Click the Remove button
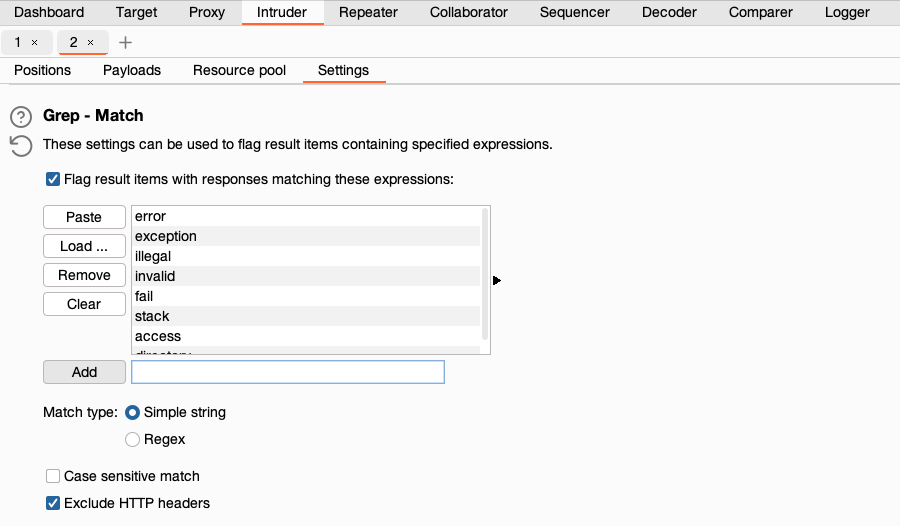This screenshot has width=900, height=526. pyautogui.click(x=84, y=275)
